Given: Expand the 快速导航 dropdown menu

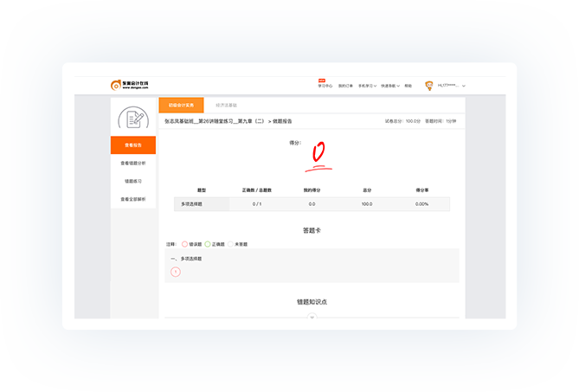Looking at the screenshot, I should point(389,86).
